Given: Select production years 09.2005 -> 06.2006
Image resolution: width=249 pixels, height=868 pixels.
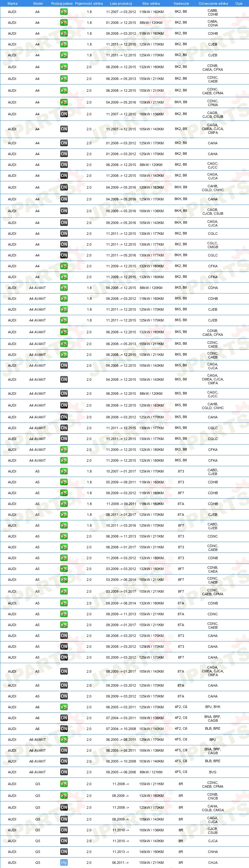Looking at the screenshot, I should (121, 772).
